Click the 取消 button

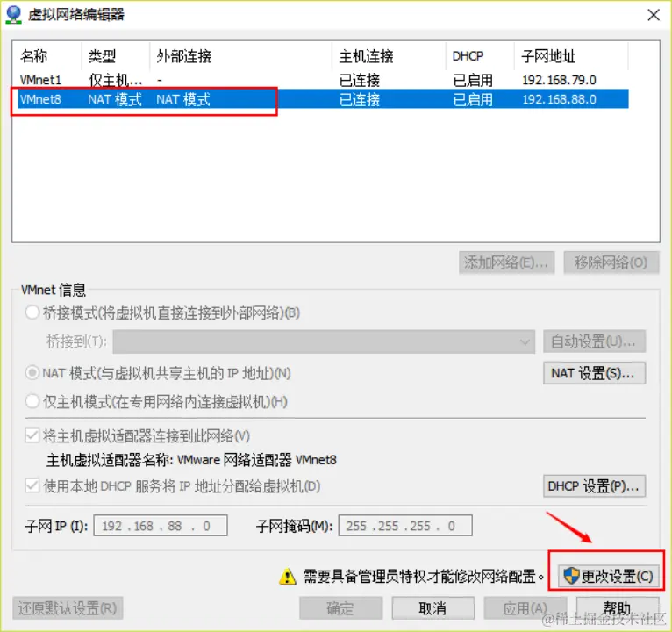coord(433,608)
